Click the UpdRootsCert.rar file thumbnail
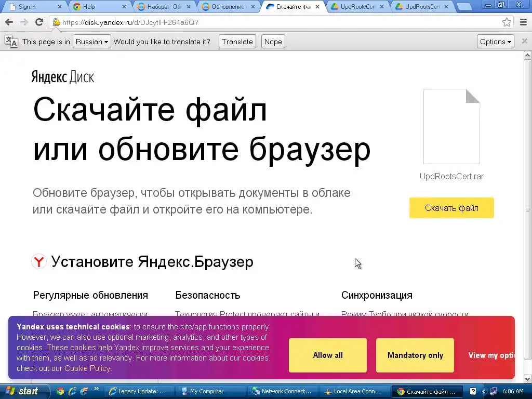The height and width of the screenshot is (399, 532). (451, 127)
